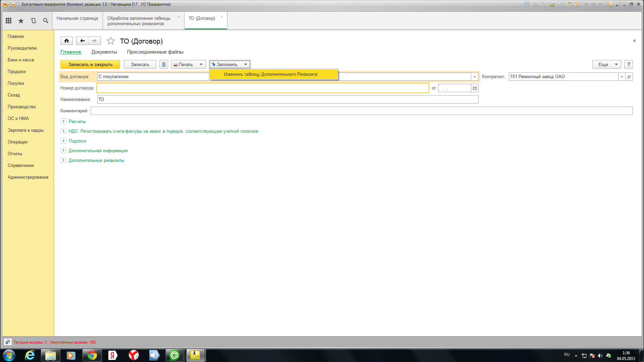The width and height of the screenshot is (644, 362).
Task: Open the sections menu grid icon
Action: point(9,21)
